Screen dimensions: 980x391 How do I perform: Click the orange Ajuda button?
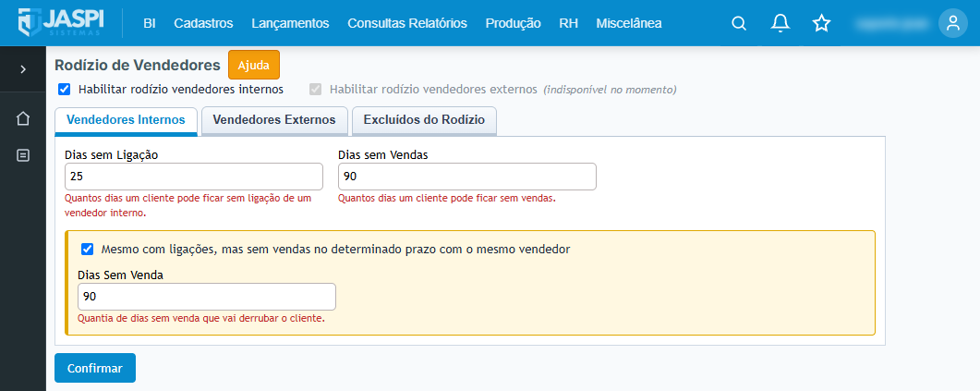(254, 65)
